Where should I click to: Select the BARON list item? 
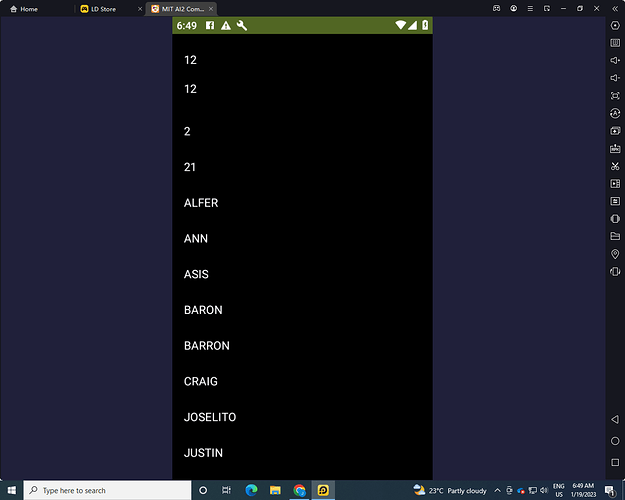coord(302,310)
